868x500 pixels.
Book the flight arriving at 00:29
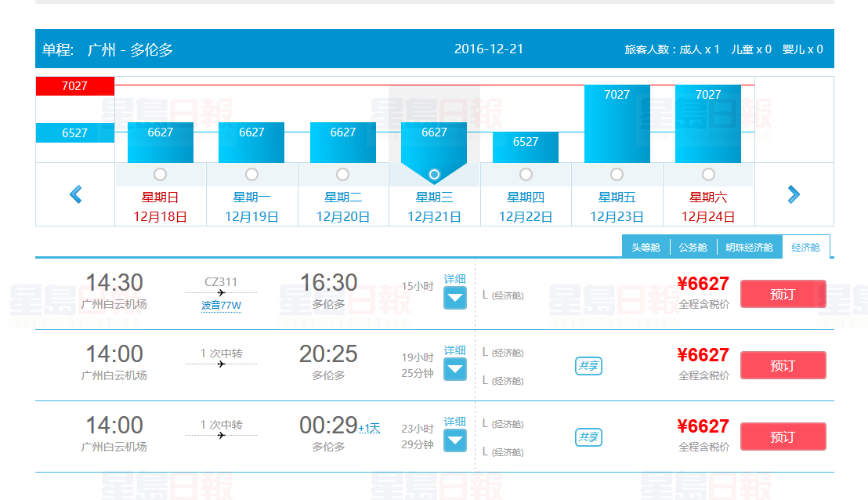783,437
